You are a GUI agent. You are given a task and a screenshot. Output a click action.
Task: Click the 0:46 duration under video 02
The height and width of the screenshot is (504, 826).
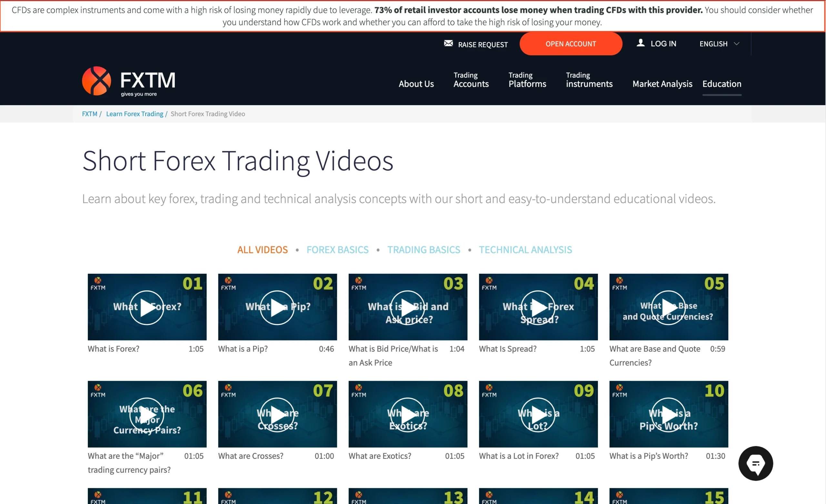point(326,349)
